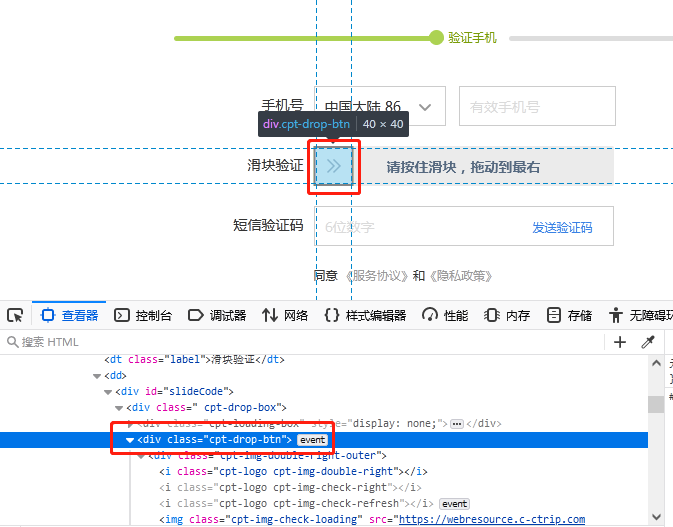Activate the eyedropper color picker icon
The height and width of the screenshot is (527, 673).
(648, 342)
